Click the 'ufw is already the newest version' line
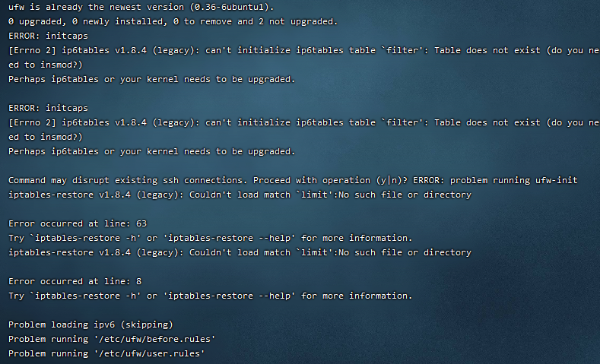600x364 pixels. click(x=141, y=7)
